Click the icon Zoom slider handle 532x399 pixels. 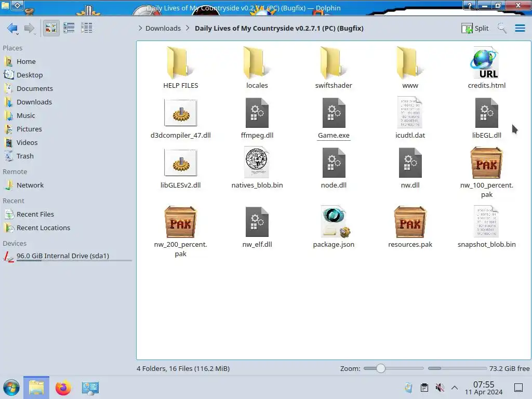click(381, 368)
